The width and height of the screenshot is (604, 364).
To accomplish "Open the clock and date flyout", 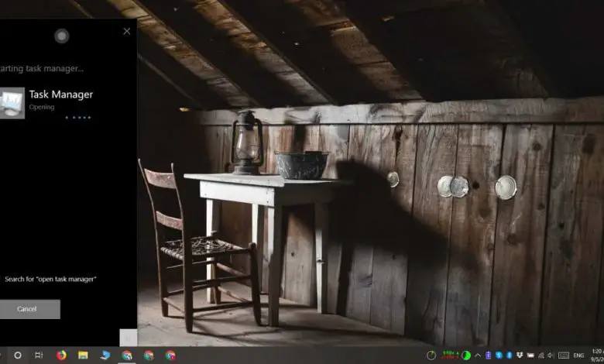I will point(597,355).
